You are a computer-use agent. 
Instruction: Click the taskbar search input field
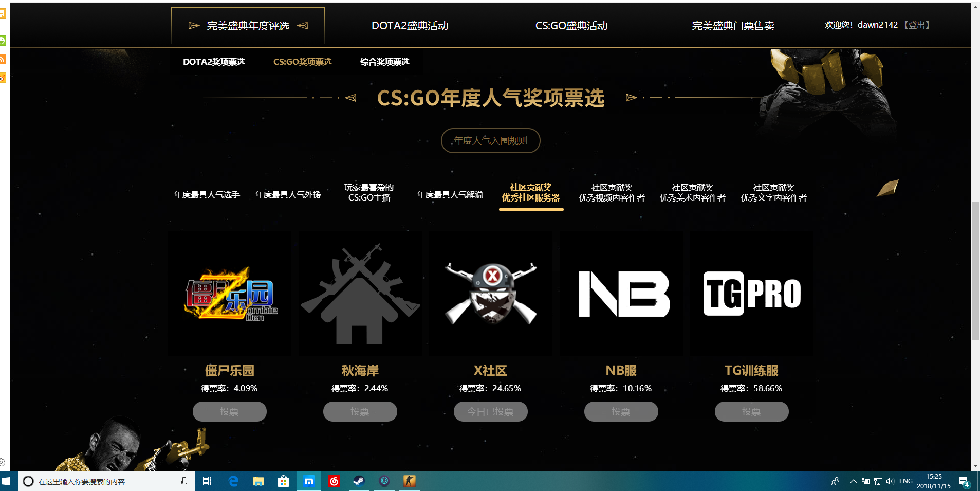click(x=103, y=481)
